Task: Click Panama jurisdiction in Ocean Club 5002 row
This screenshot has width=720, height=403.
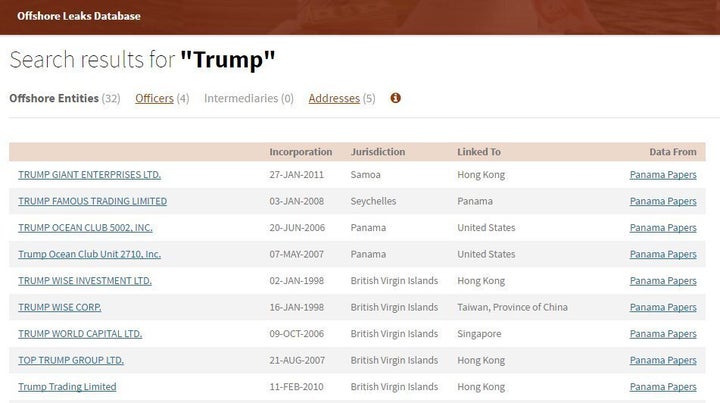Action: point(368,228)
